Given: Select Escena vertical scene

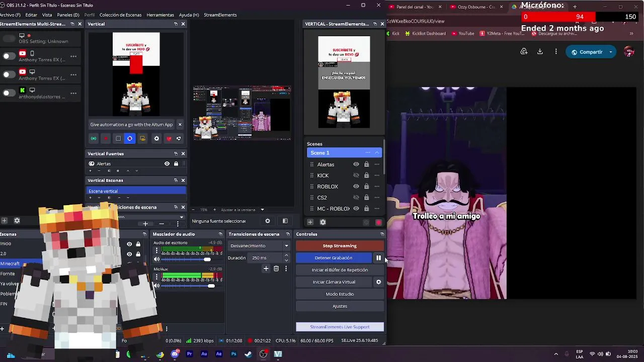Looking at the screenshot, I should [x=136, y=191].
